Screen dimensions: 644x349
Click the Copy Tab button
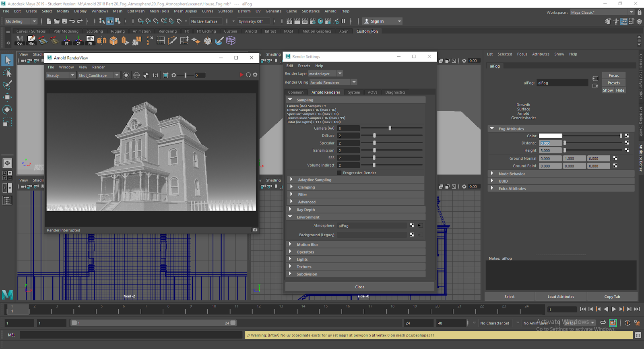click(612, 297)
